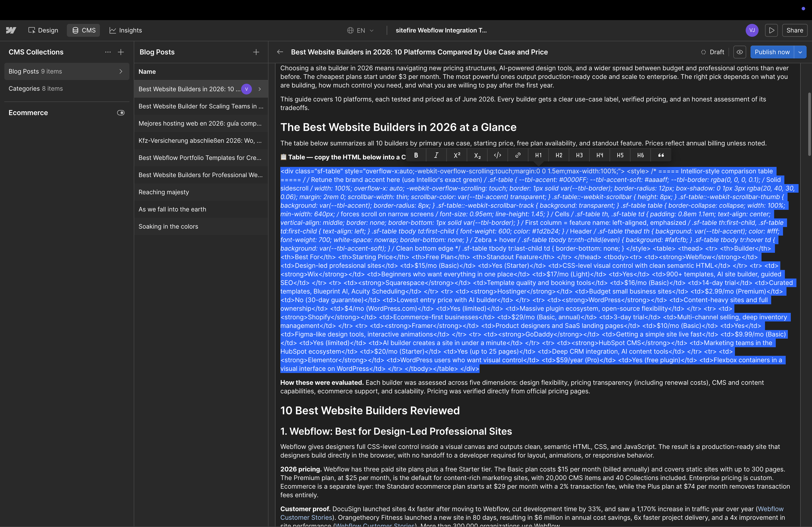Apply superscript formatting
The height and width of the screenshot is (527, 812).
click(x=457, y=155)
